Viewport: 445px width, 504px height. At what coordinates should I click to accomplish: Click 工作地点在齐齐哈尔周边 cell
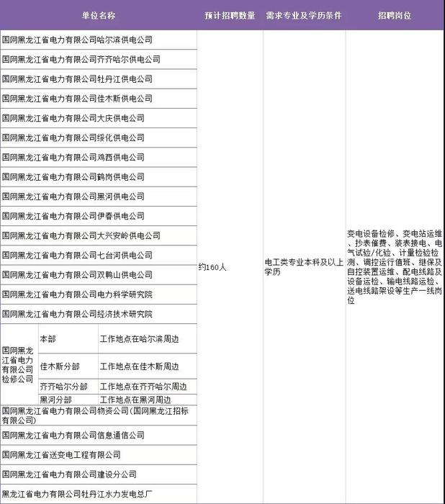pos(148,387)
